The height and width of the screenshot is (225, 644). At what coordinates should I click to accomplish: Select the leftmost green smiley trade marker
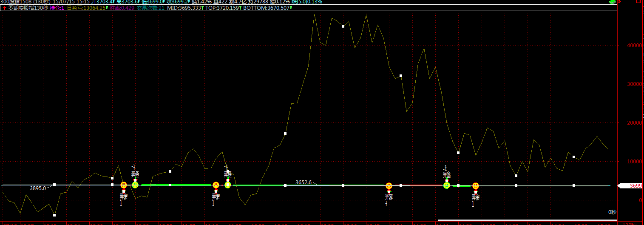click(135, 185)
